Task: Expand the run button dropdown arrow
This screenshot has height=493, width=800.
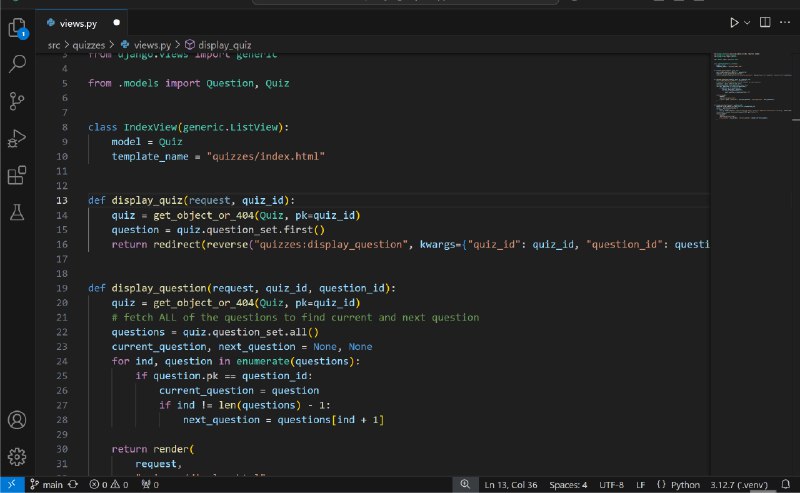Action: pyautogui.click(x=747, y=22)
